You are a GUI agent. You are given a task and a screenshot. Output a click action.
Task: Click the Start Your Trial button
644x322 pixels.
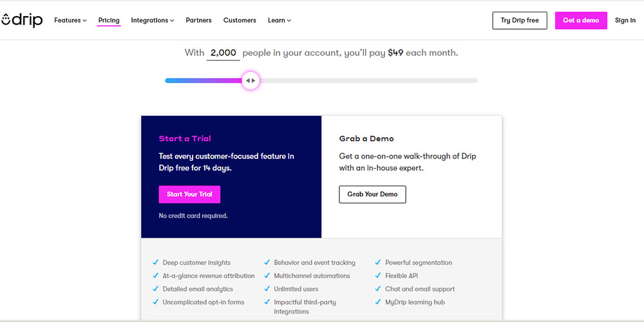(189, 194)
